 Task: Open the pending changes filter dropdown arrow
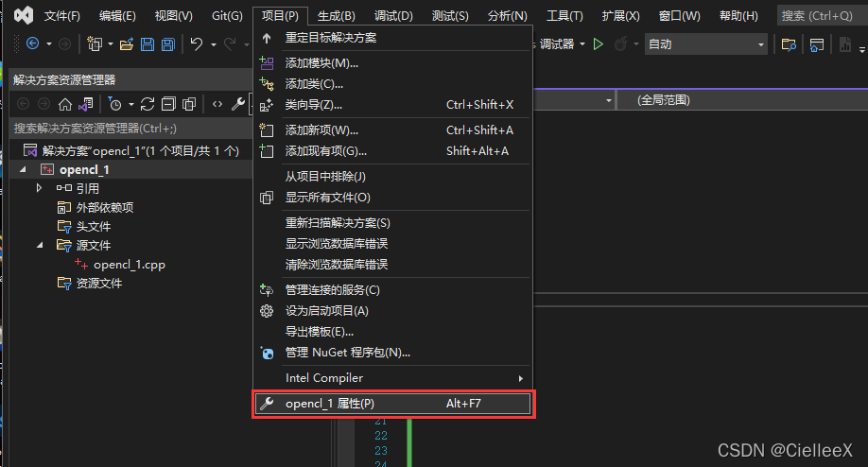click(x=131, y=104)
